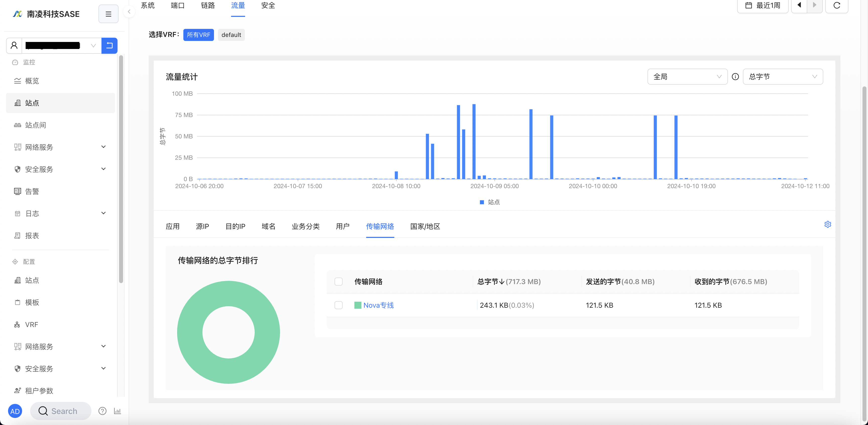Click blue tenant switch return button
Viewport: 868px width, 425px height.
[110, 45]
